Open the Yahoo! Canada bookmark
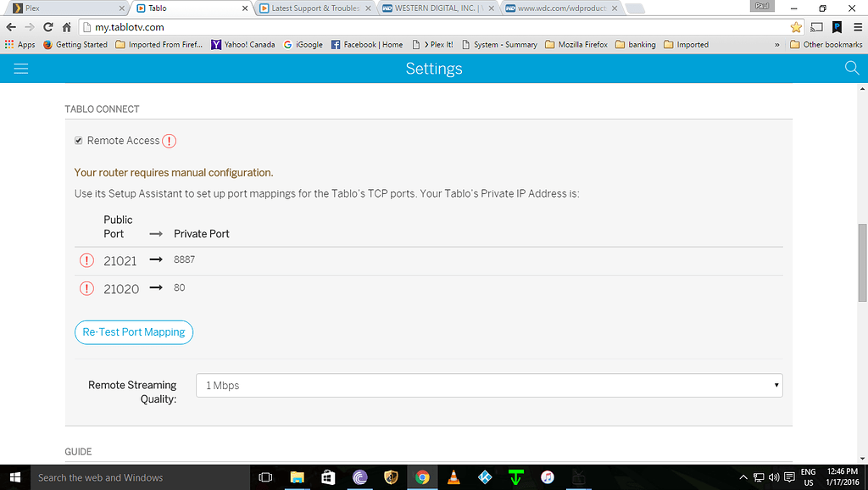The image size is (868, 490). pyautogui.click(x=243, y=45)
